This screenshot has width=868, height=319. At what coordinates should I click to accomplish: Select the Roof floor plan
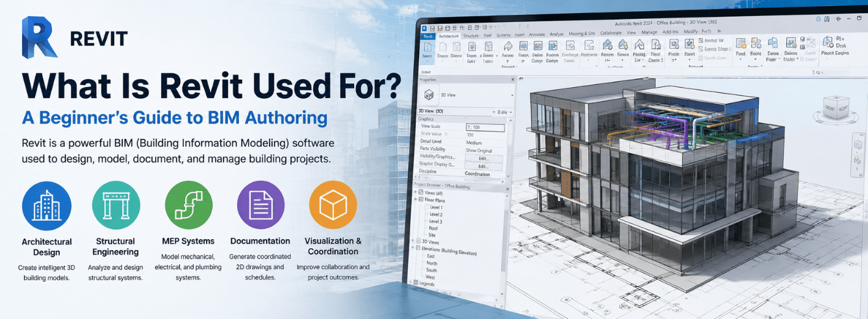(x=433, y=228)
